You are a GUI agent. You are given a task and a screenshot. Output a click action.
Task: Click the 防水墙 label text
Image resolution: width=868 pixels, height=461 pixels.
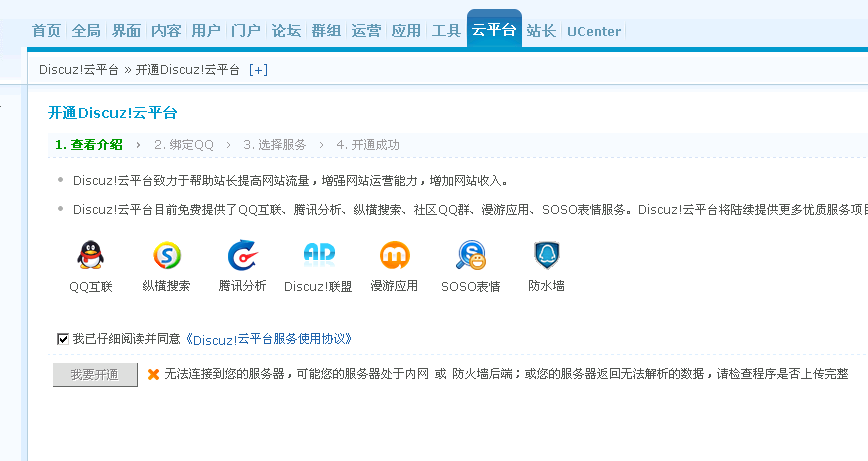546,286
